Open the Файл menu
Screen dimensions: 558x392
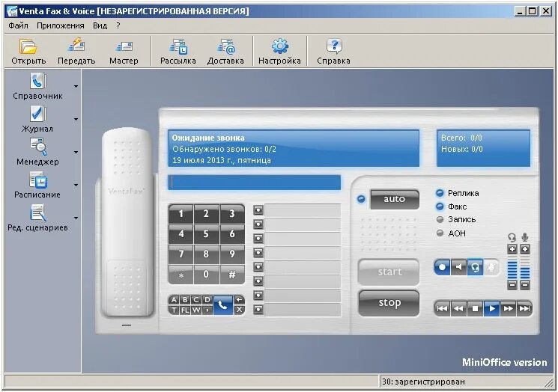(19, 25)
